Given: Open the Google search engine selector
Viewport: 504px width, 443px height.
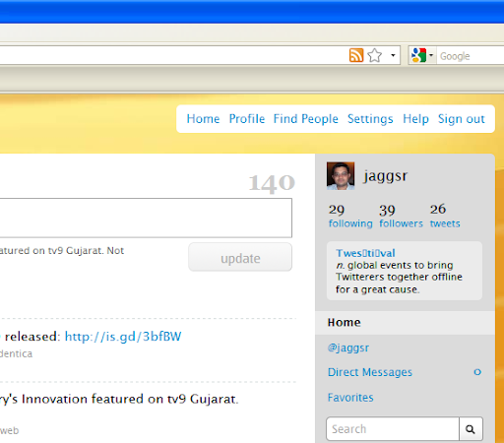Looking at the screenshot, I should (422, 55).
